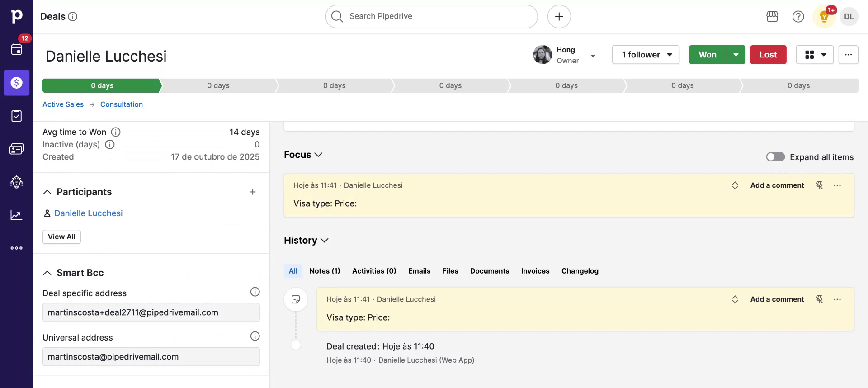Mark the deal as Lost
The height and width of the screenshot is (388, 868).
tap(768, 55)
